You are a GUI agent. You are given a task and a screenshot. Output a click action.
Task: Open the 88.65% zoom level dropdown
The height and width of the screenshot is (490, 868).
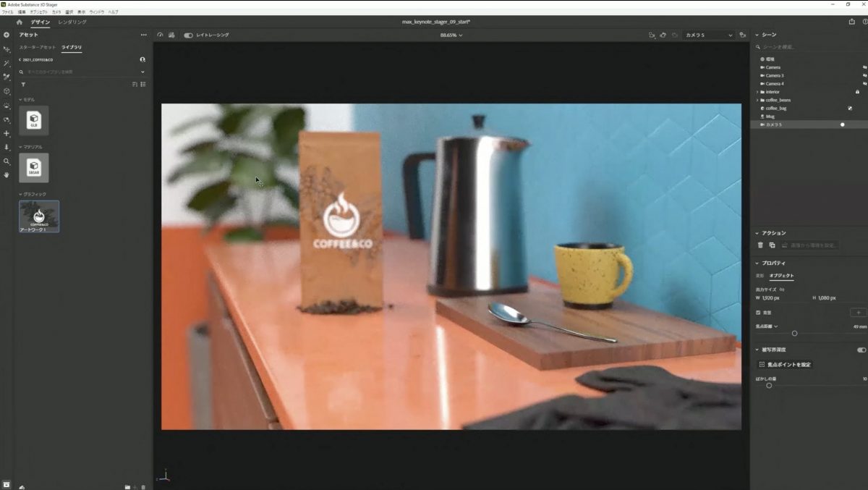[x=451, y=35]
